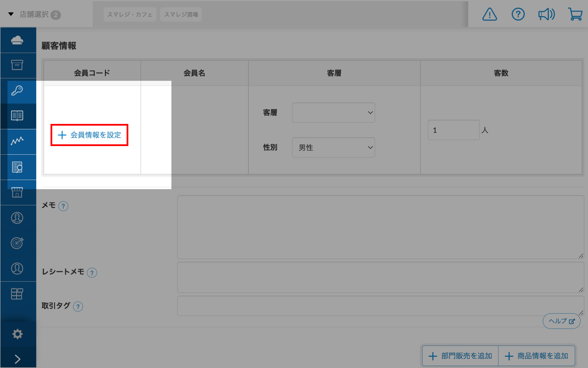Expand the 店舗選択 store selector
The height and width of the screenshot is (368, 588).
click(x=34, y=14)
